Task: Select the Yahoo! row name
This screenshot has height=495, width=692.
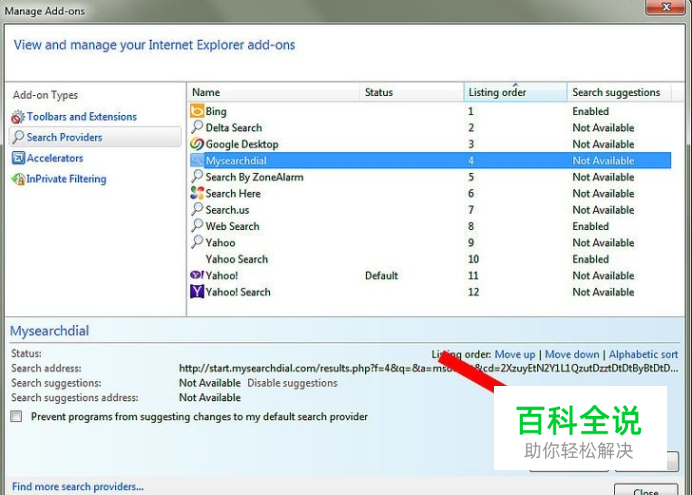Action: coord(222,275)
